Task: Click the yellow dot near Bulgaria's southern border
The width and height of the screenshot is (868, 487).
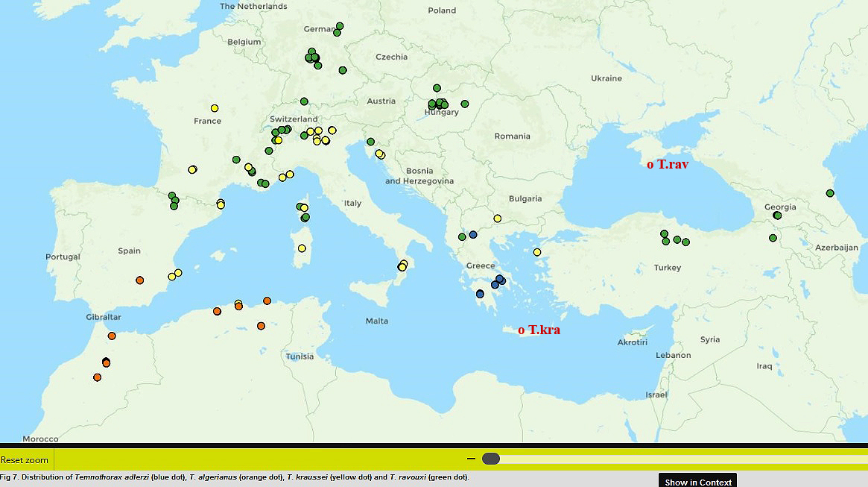Action: pyautogui.click(x=498, y=219)
